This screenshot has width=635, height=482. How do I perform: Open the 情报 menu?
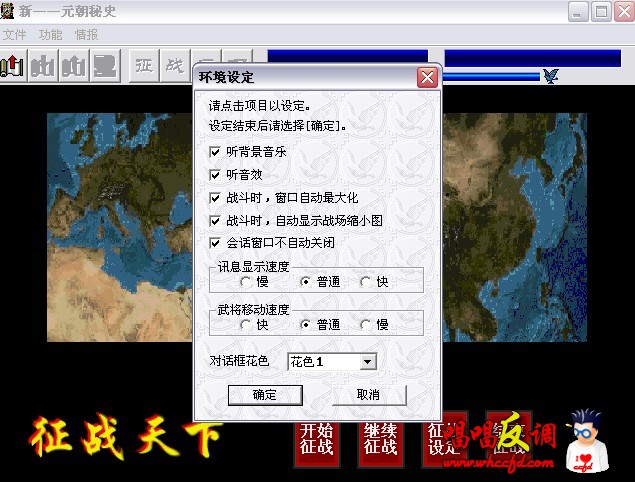[87, 35]
